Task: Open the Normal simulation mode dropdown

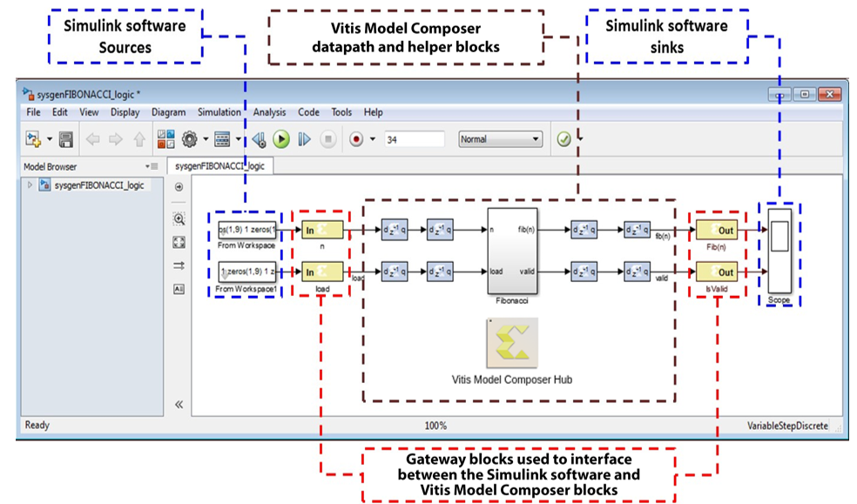Action: (499, 139)
